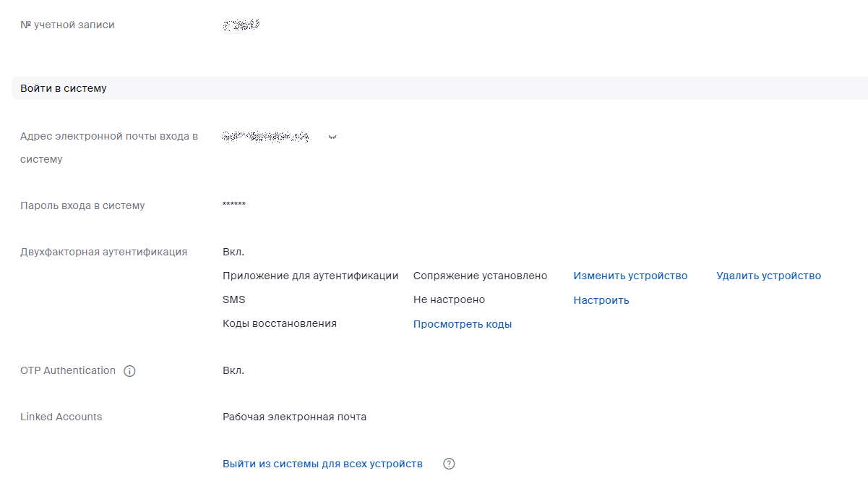Open the Просмотреть коды recovery codes link
Viewport: 868px width, 489px height.
(x=462, y=324)
